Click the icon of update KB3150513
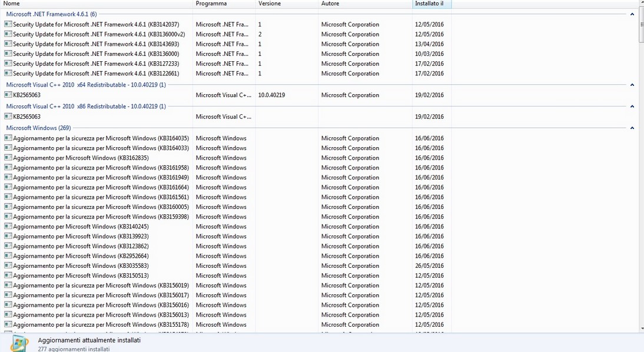The width and height of the screenshot is (644, 352). (x=8, y=275)
